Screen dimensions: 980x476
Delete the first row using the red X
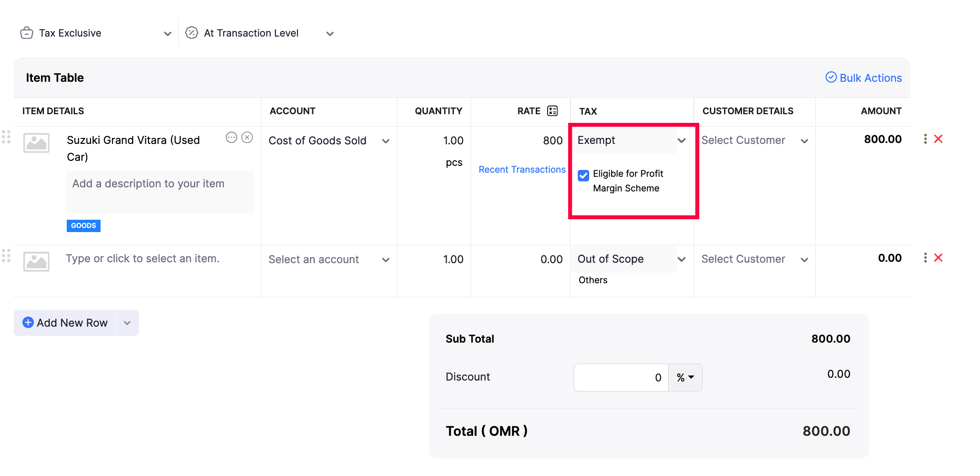coord(938,139)
